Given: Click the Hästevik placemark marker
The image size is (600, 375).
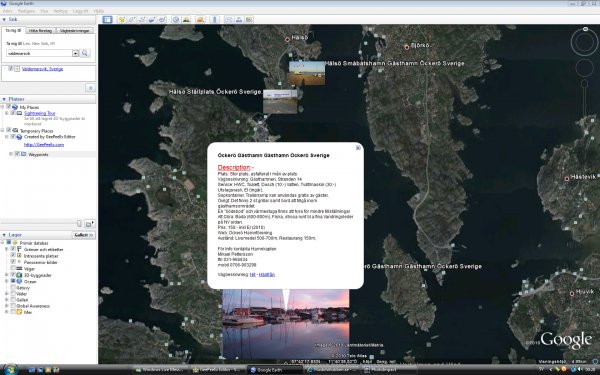Looking at the screenshot, I should point(567,179).
